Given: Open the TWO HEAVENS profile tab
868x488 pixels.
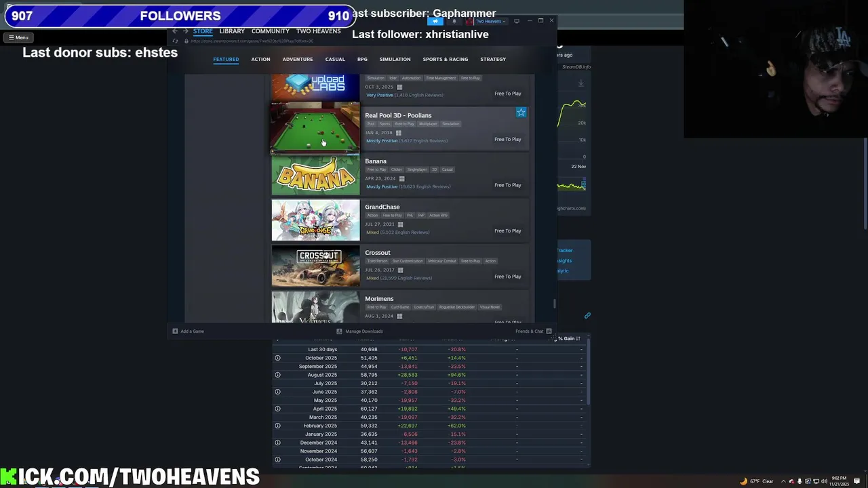Looking at the screenshot, I should point(318,31).
